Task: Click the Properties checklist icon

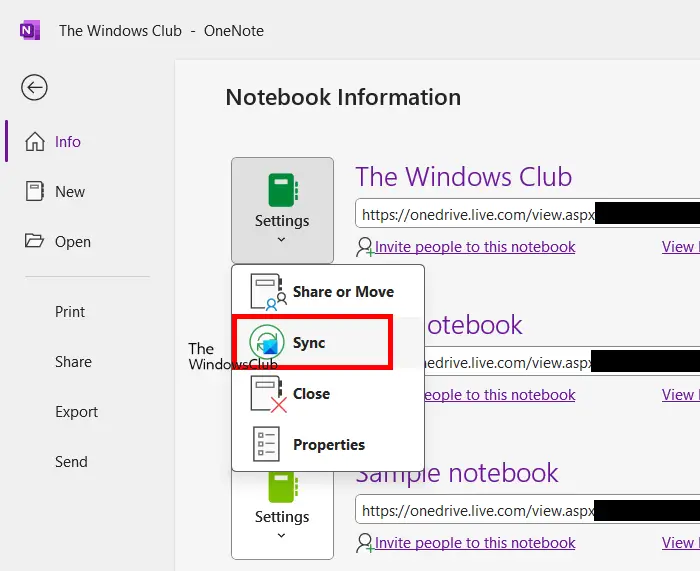Action: (267, 444)
